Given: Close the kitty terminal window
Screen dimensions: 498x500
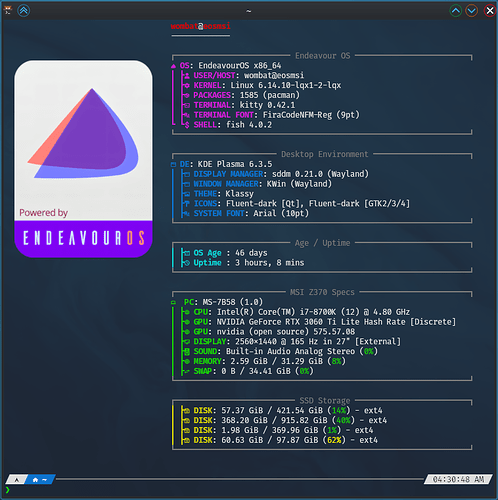Looking at the screenshot, I should point(490,11).
